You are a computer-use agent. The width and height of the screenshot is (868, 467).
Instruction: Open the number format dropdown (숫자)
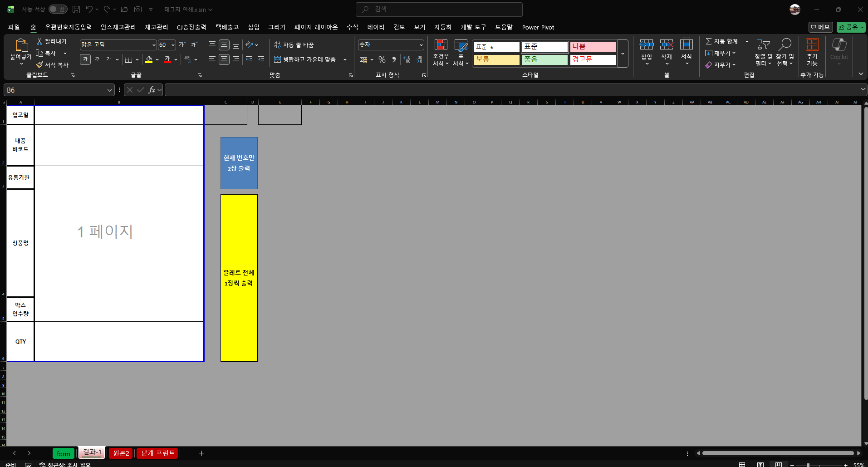(x=421, y=45)
